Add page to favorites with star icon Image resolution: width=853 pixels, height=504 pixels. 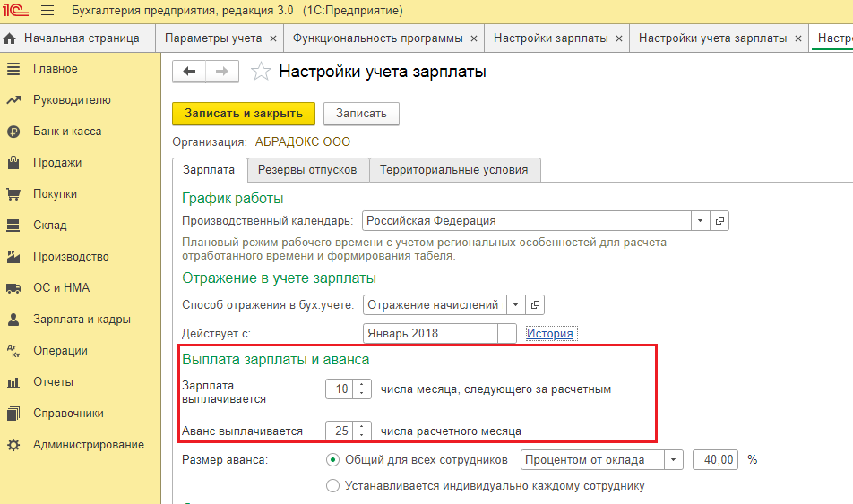261,72
